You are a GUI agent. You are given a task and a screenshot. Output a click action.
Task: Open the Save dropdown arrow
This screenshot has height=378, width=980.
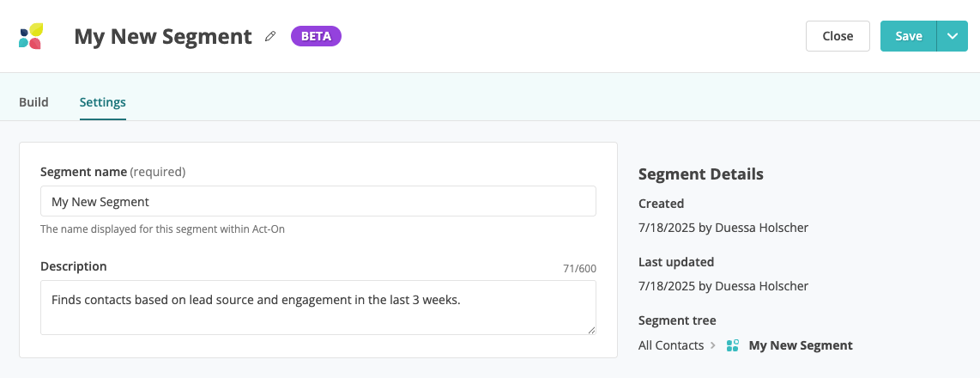[953, 36]
